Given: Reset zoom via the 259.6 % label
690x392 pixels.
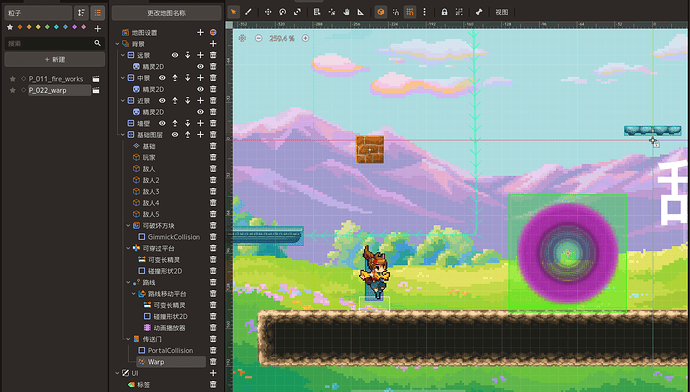Looking at the screenshot, I should pyautogui.click(x=282, y=38).
